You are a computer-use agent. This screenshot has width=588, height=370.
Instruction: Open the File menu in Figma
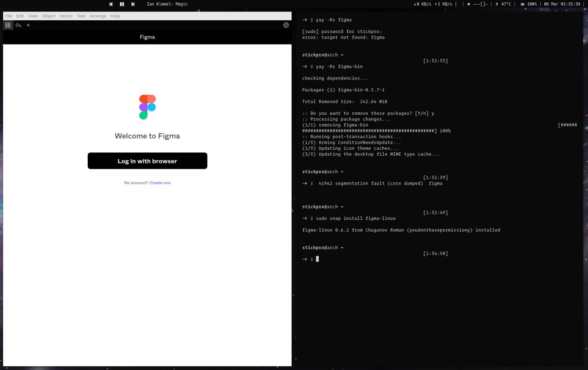click(x=9, y=16)
